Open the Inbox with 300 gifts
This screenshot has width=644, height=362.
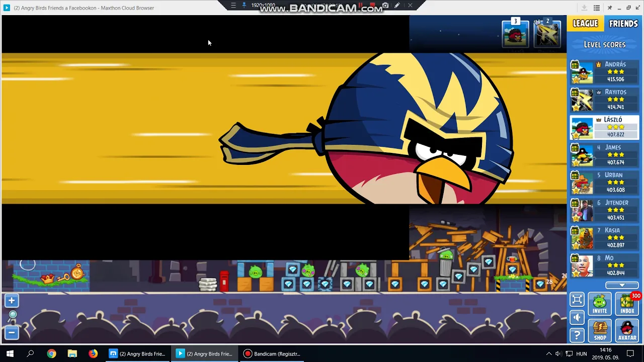pyautogui.click(x=627, y=304)
